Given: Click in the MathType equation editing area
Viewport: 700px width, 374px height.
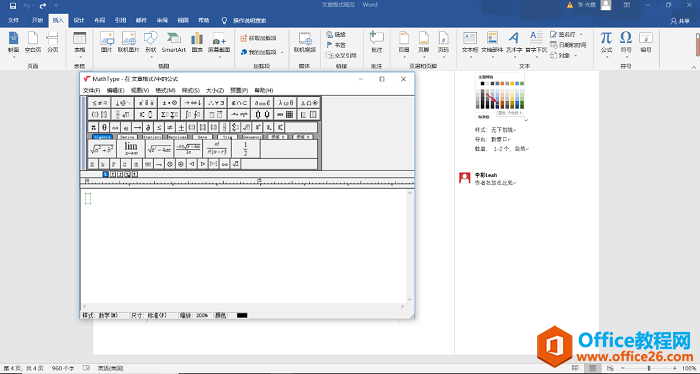Looking at the screenshot, I should point(243,245).
